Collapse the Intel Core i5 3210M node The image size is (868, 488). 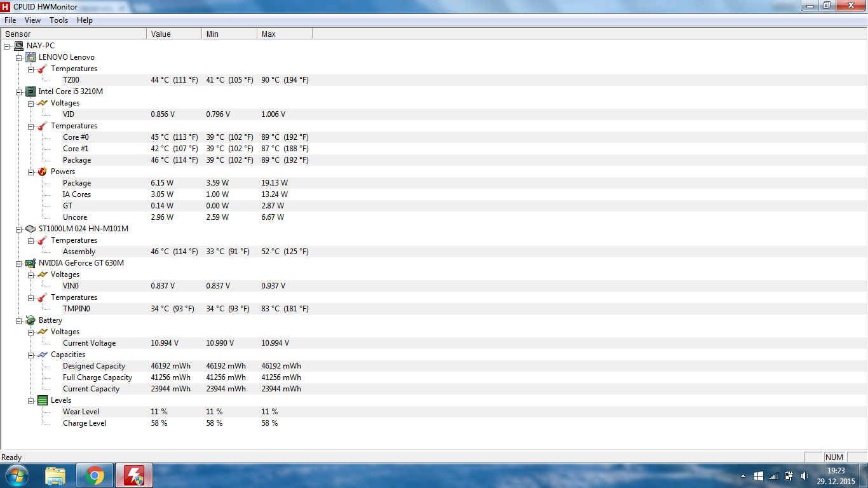pyautogui.click(x=19, y=91)
